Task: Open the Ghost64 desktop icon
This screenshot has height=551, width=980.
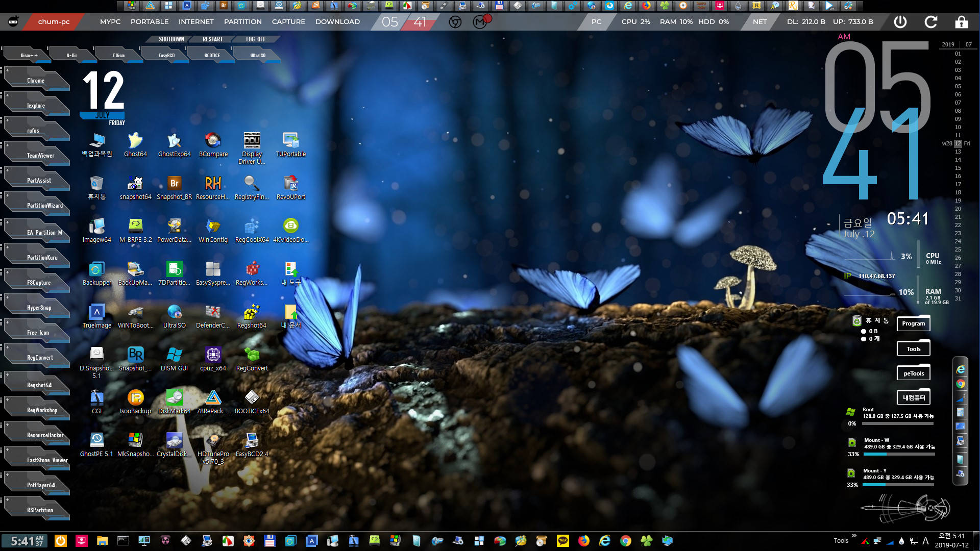Action: click(135, 145)
